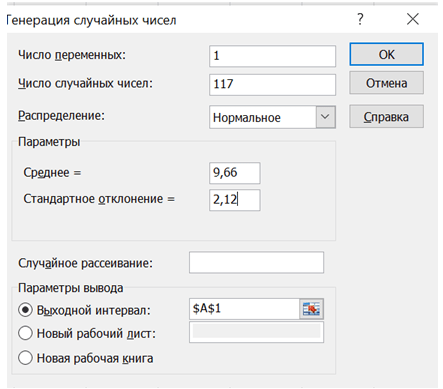Click the disabled new worksheet name field
This screenshot has height=389, width=443.
[256, 332]
